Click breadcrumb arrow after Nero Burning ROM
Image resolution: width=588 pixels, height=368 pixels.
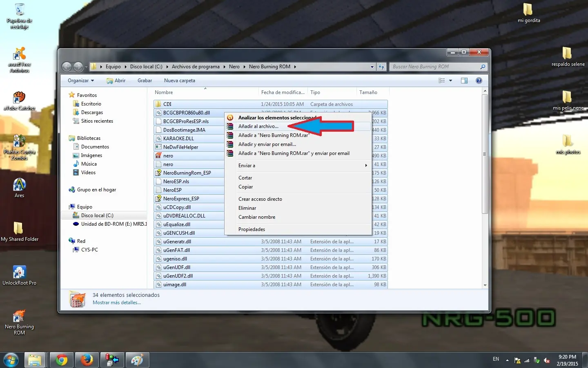click(x=295, y=67)
